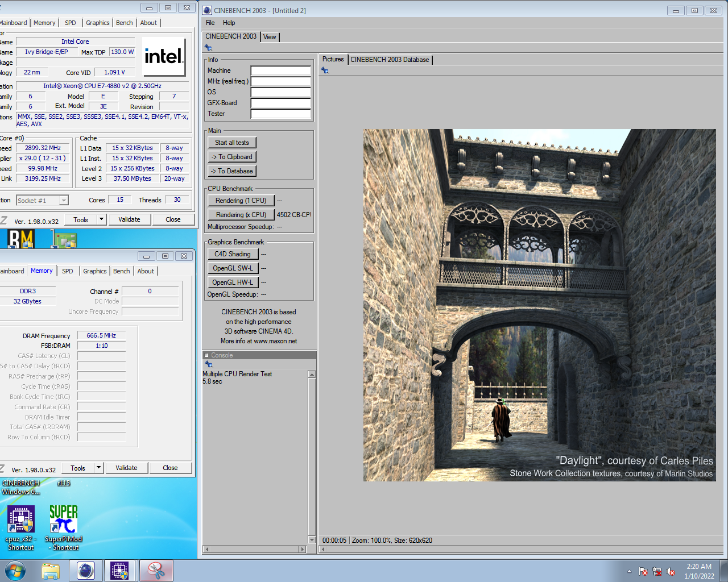Image resolution: width=728 pixels, height=582 pixels.
Task: Click the MHz (real freq.) input field
Action: click(x=281, y=81)
